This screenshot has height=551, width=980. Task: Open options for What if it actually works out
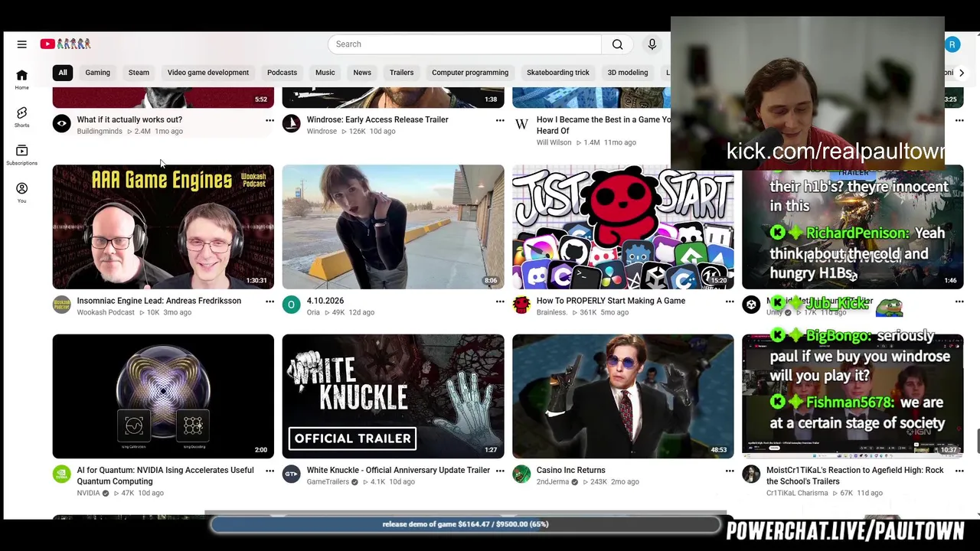269,120
